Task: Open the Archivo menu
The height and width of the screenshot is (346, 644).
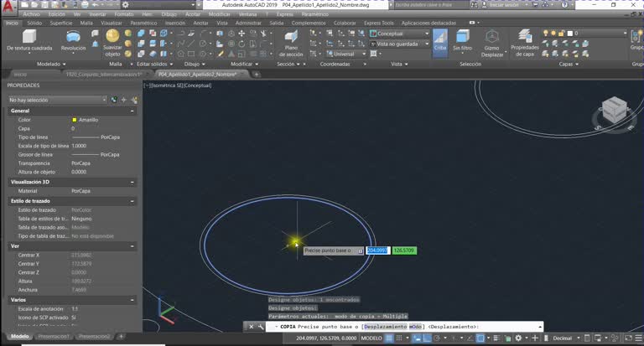Action: (31, 14)
